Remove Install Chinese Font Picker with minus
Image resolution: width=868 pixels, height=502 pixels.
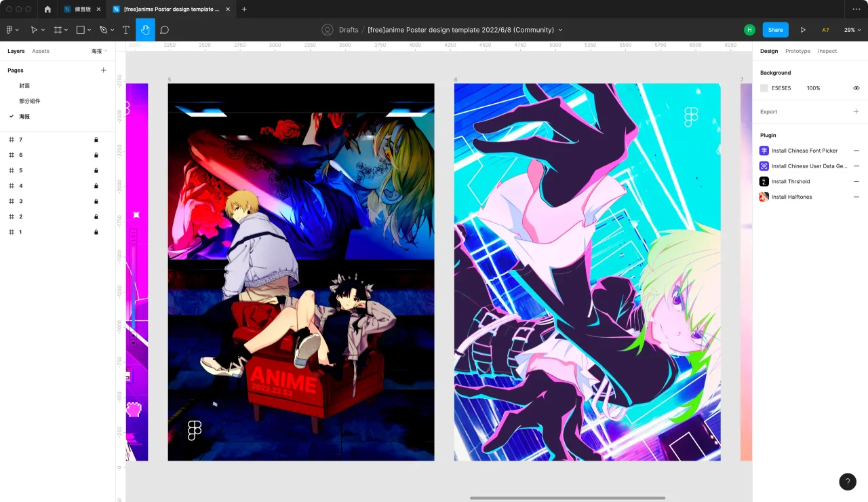[x=856, y=151]
